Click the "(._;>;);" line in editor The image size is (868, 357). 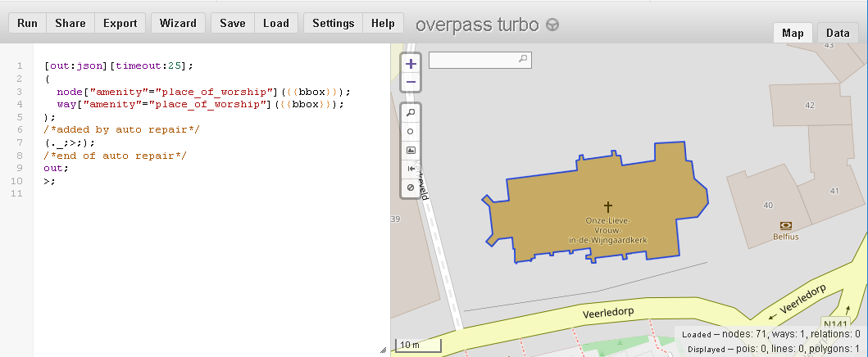70,142
